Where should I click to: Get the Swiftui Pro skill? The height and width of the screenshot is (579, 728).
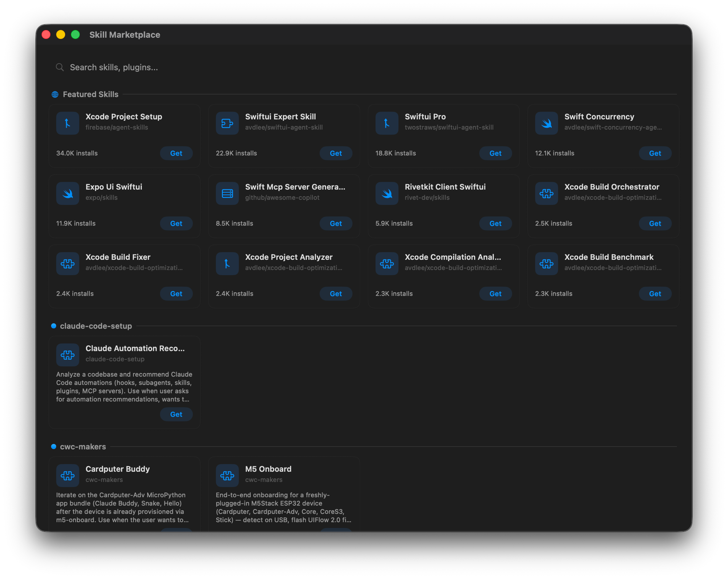coord(495,153)
